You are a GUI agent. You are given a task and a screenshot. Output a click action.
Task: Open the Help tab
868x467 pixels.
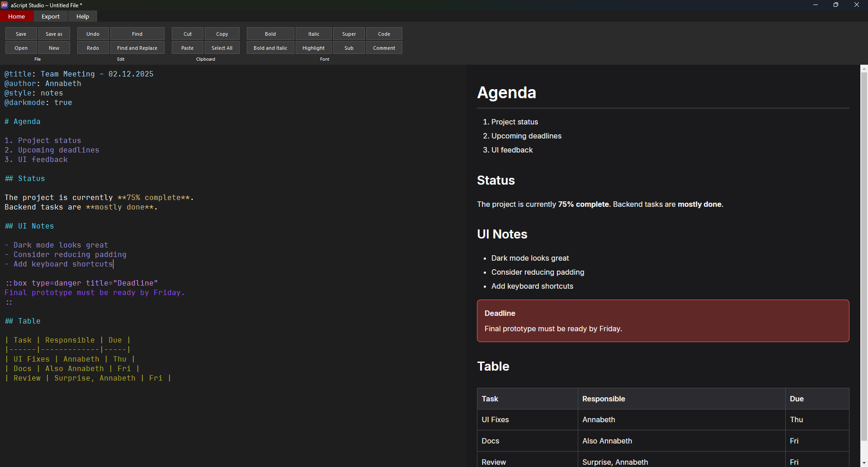82,16
